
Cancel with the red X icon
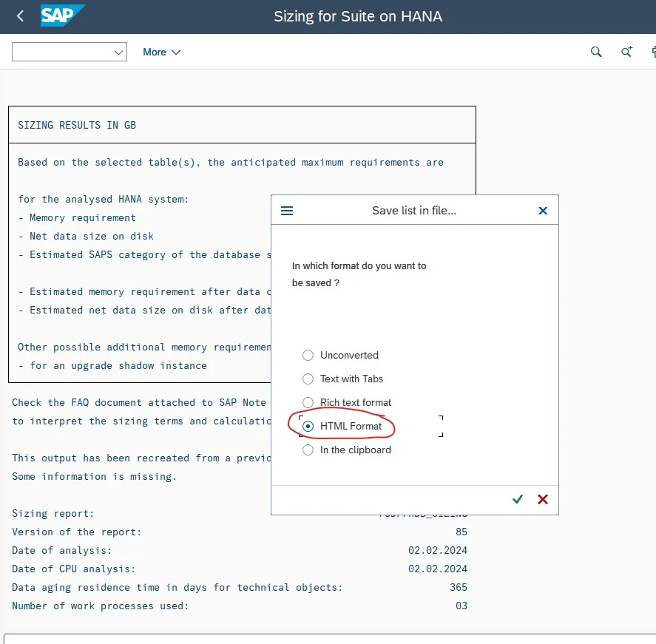543,499
